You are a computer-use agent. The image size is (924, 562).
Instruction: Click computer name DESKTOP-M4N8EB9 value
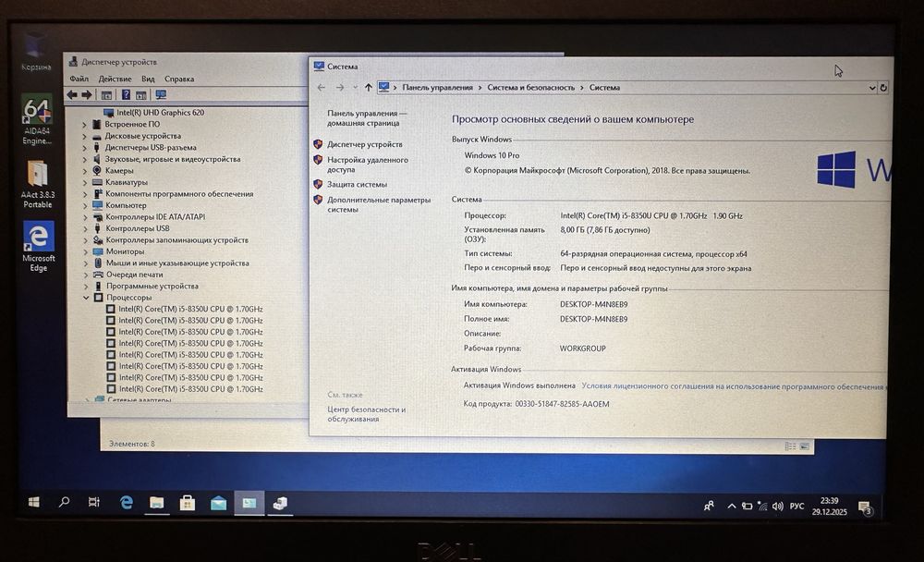click(593, 305)
